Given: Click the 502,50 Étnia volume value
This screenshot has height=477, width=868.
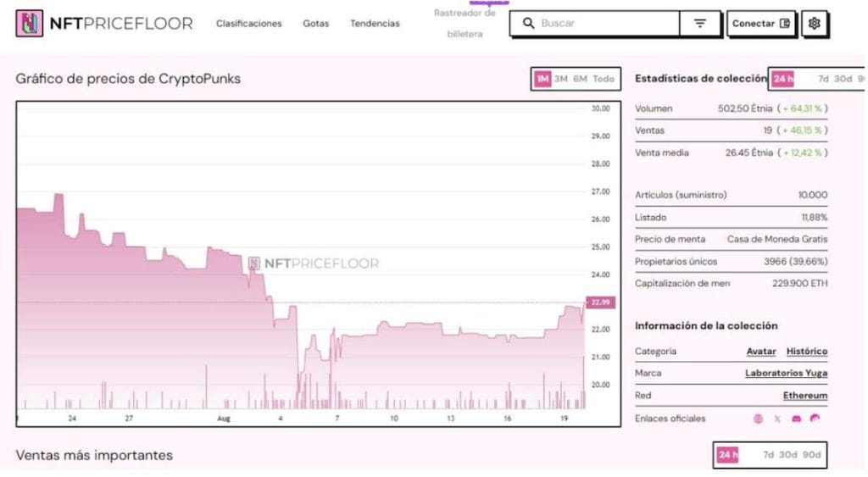Looking at the screenshot, I should 745,108.
